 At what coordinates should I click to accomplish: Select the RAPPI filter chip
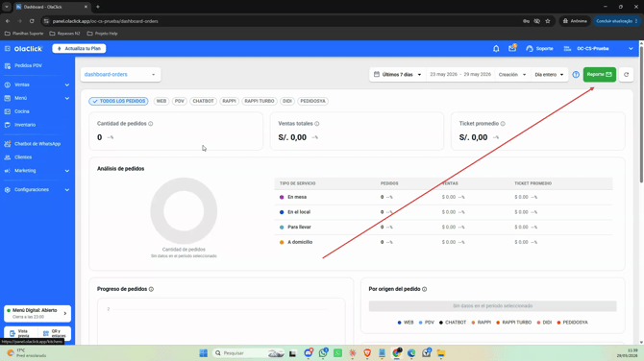[x=229, y=101]
